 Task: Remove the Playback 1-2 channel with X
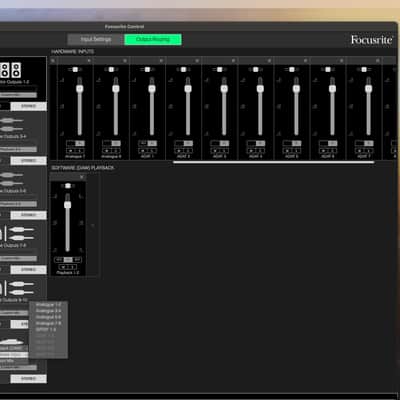(81, 177)
